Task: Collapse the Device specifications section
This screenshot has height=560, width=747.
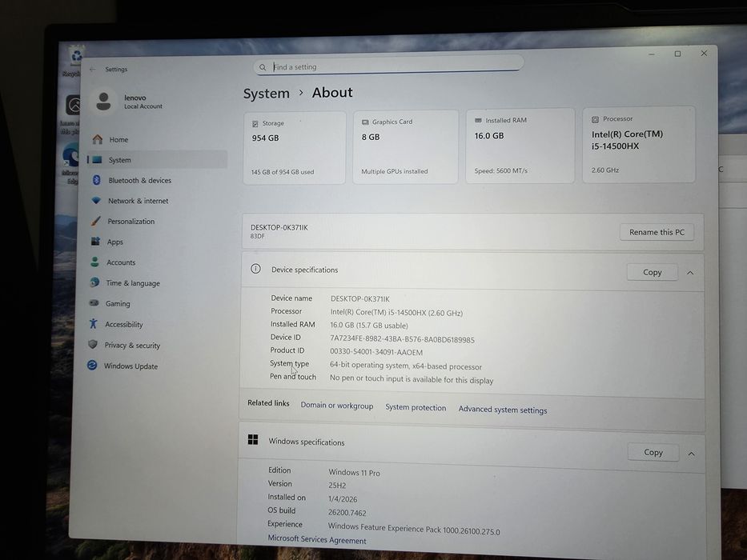Action: point(690,273)
